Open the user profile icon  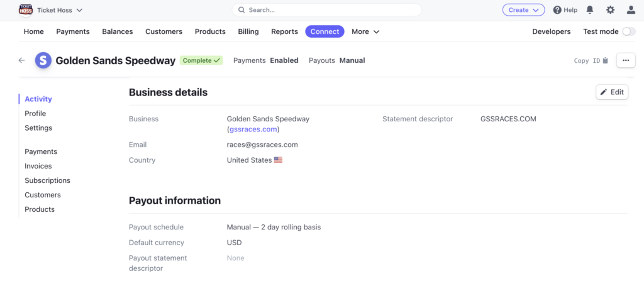631,10
